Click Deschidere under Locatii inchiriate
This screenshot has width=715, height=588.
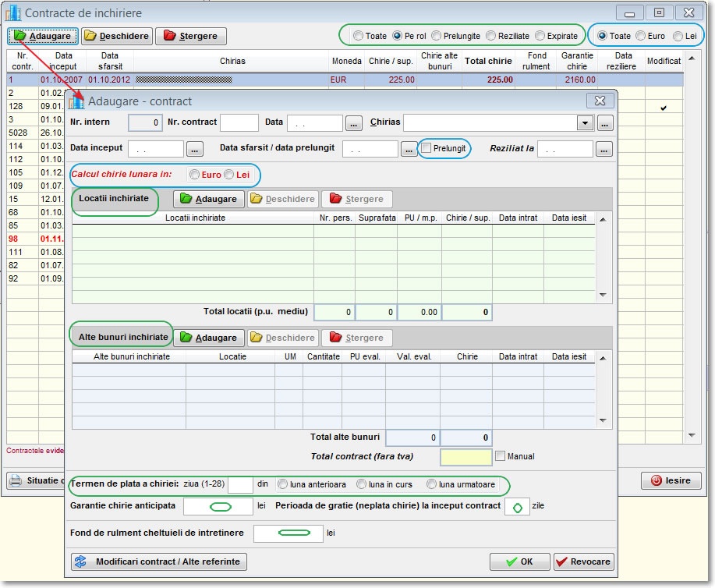click(283, 199)
